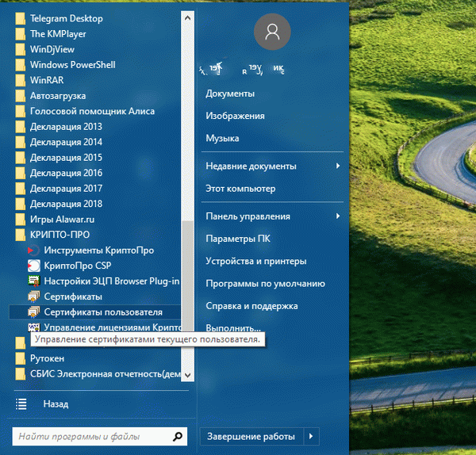The image size is (476, 455).
Task: Open Изображения
Action: click(x=236, y=116)
